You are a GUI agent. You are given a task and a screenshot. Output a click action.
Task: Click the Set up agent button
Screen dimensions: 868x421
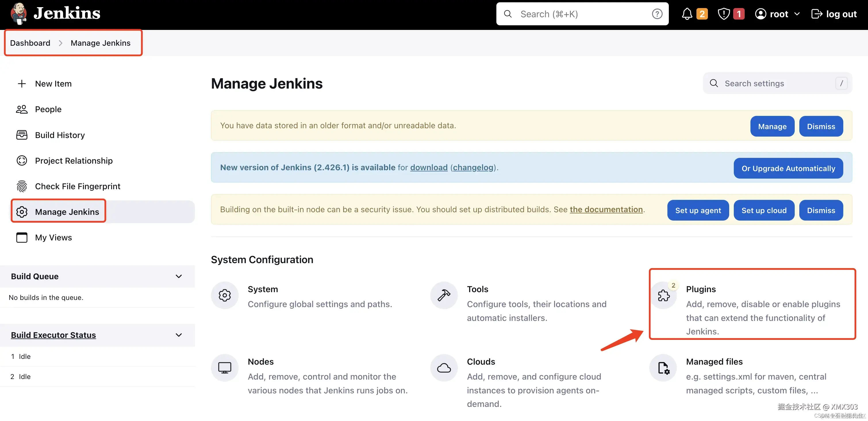pyautogui.click(x=698, y=210)
